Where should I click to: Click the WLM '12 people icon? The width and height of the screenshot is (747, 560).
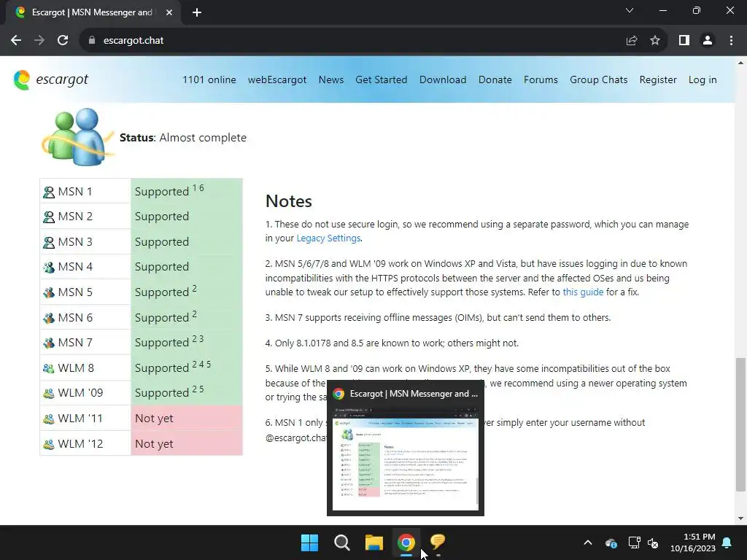pyautogui.click(x=49, y=444)
